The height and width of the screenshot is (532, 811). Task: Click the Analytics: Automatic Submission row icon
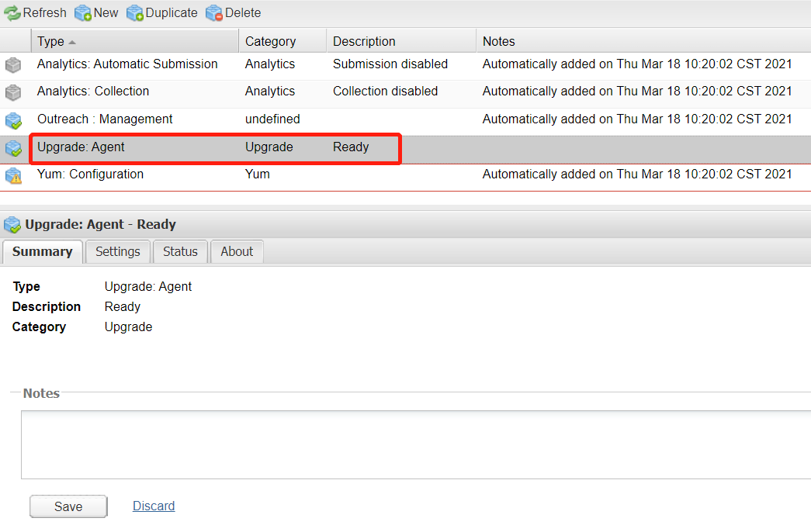click(13, 65)
